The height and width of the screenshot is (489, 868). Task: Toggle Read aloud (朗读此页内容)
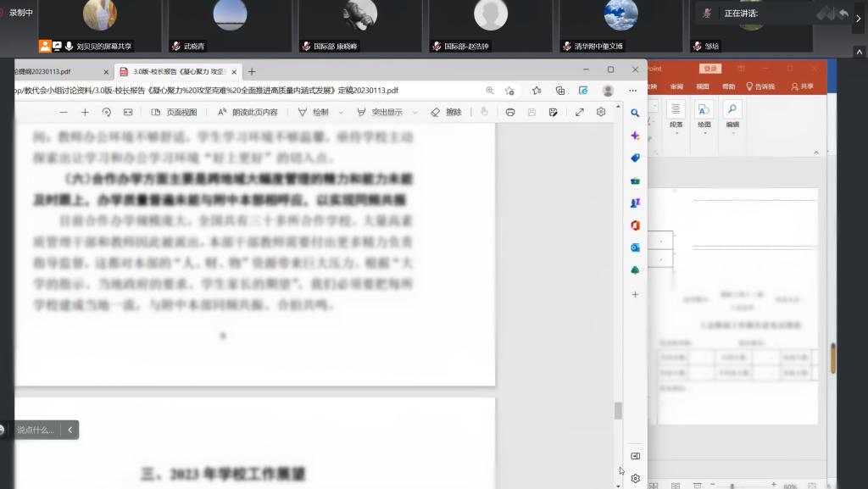248,112
